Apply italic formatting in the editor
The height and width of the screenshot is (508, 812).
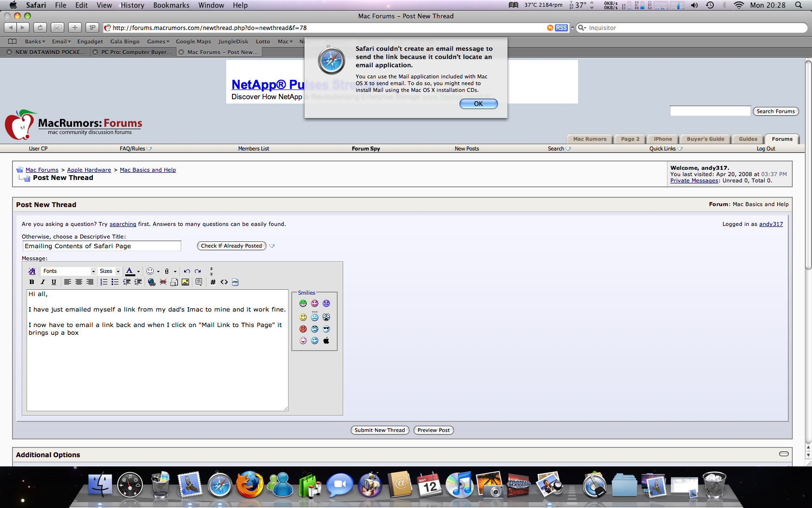43,282
